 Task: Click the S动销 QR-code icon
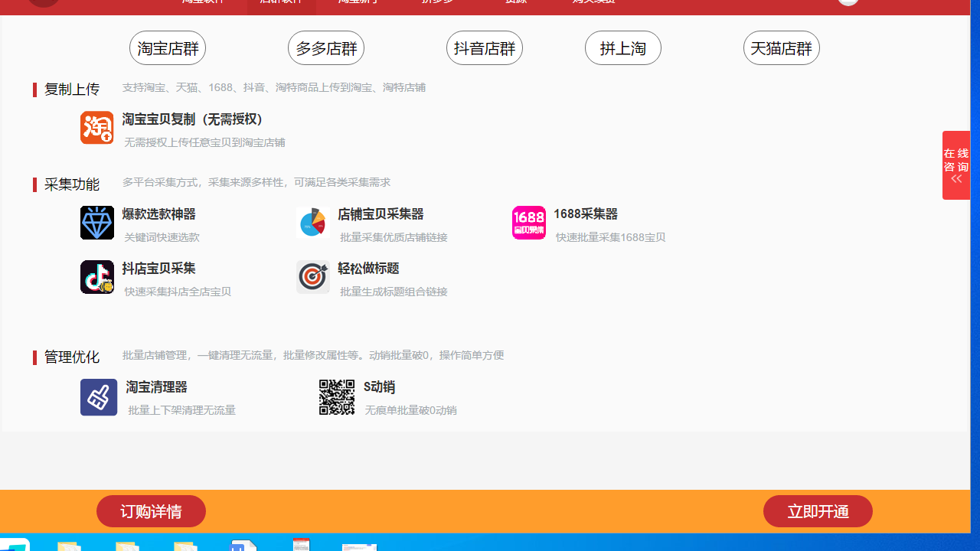point(337,397)
